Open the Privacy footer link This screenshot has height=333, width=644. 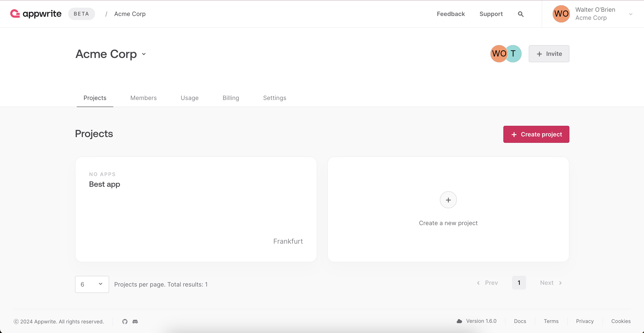pos(585,321)
